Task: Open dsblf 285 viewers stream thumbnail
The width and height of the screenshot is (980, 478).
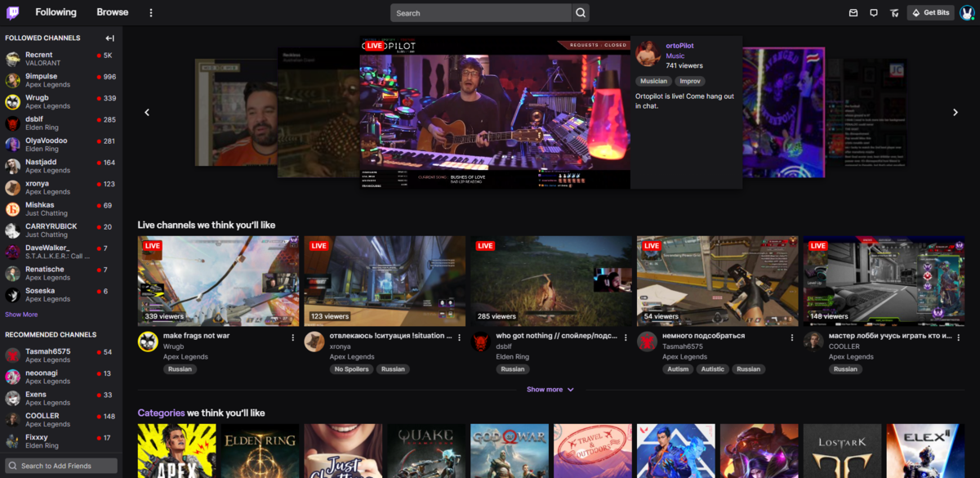Action: (x=551, y=281)
